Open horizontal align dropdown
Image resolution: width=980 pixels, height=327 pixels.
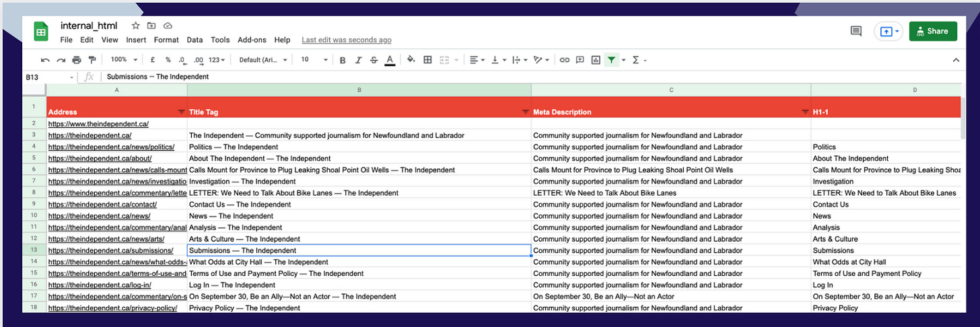click(477, 60)
